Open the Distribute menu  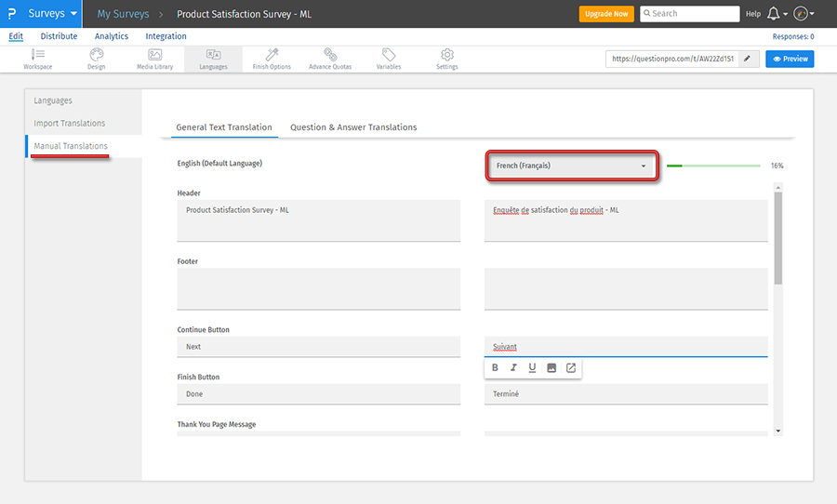pos(59,36)
